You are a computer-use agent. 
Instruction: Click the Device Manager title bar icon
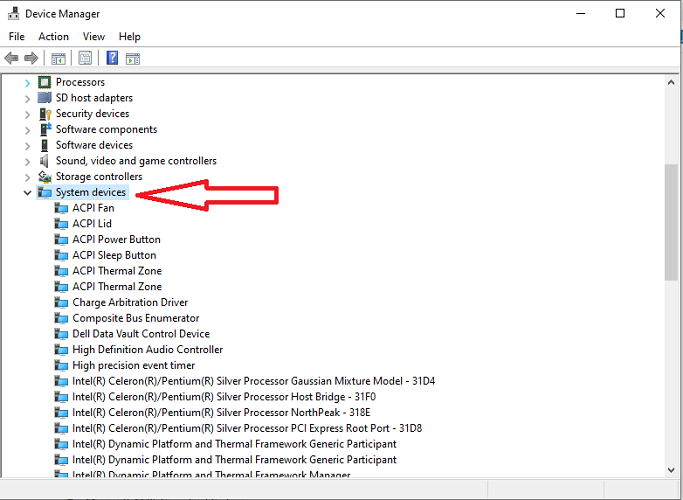coord(14,14)
